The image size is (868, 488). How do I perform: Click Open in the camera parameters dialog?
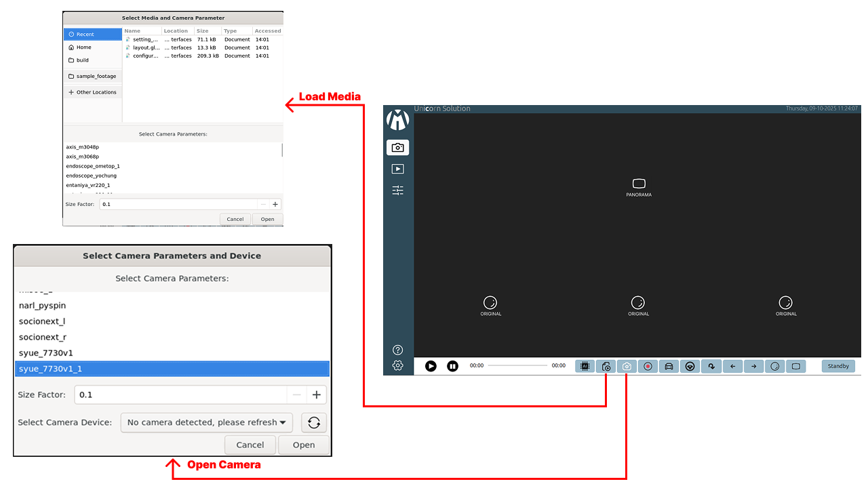(303, 445)
